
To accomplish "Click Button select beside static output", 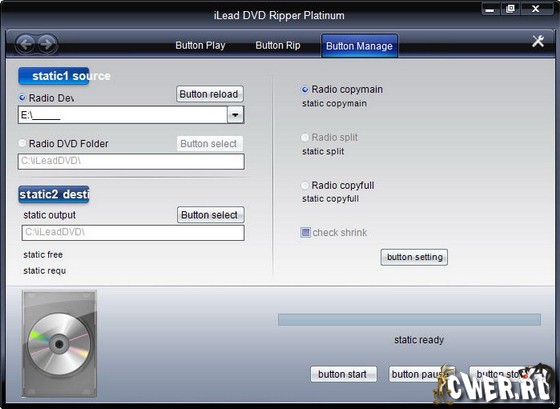I will (x=210, y=215).
